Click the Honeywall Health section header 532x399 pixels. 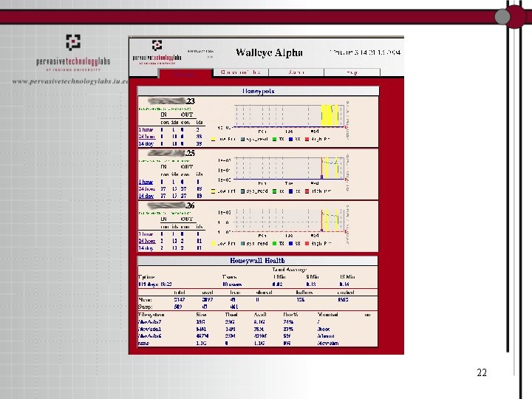(x=258, y=261)
